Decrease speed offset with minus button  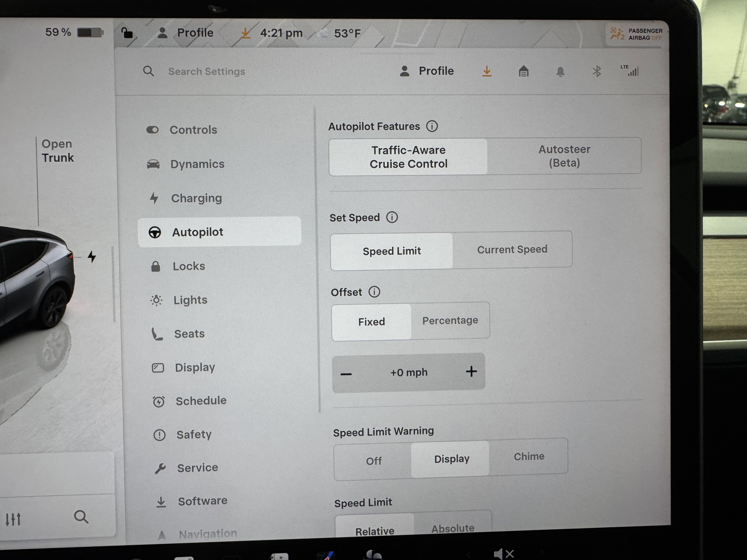click(x=346, y=374)
